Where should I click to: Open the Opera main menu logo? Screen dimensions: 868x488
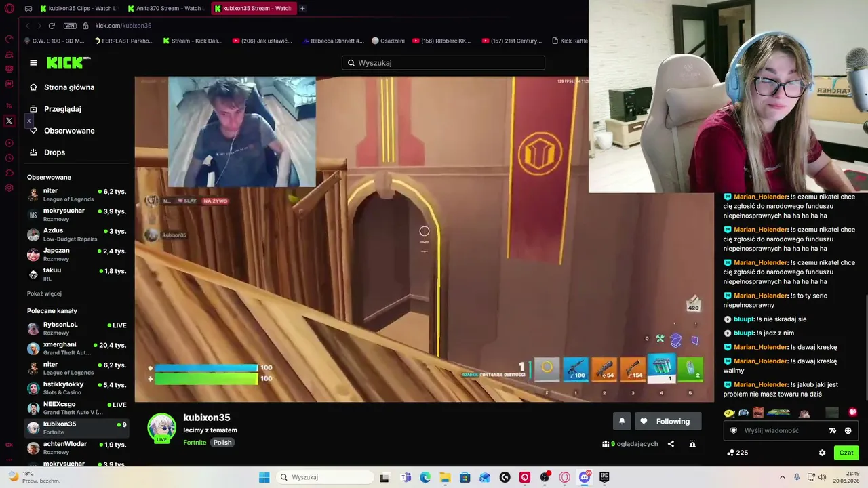tap(9, 8)
